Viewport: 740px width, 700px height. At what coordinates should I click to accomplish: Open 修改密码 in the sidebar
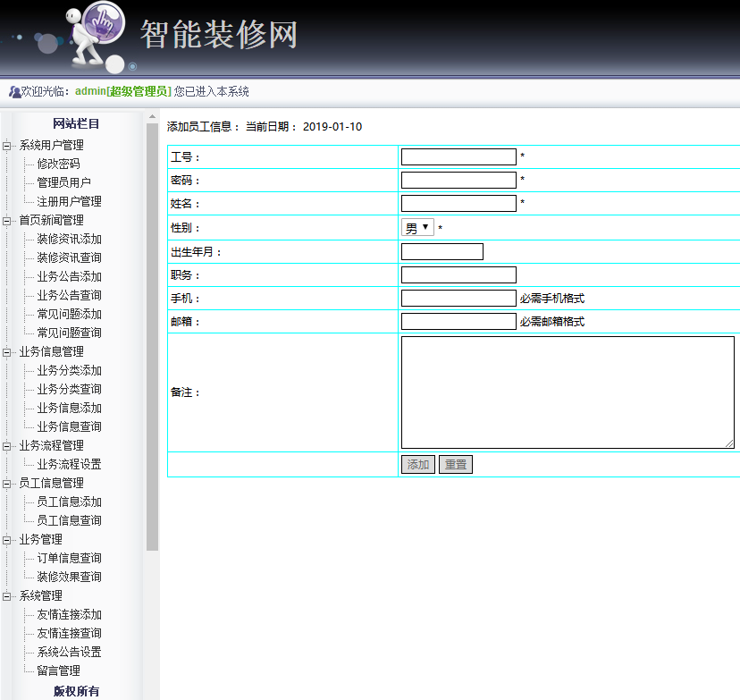pos(58,164)
